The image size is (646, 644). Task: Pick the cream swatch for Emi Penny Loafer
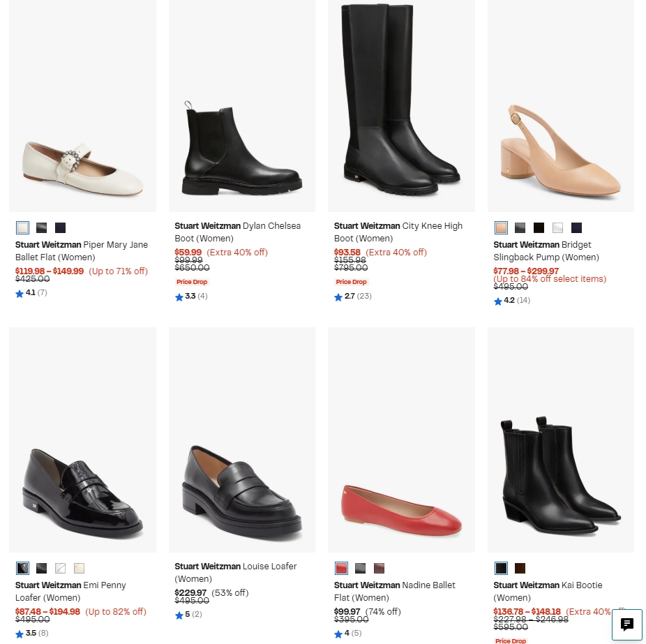coord(80,569)
